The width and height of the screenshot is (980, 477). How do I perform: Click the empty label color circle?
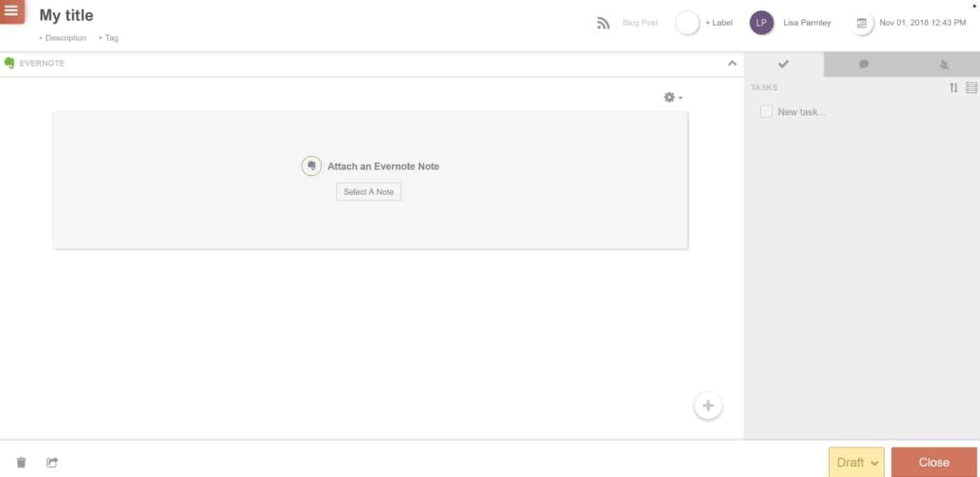coord(687,23)
